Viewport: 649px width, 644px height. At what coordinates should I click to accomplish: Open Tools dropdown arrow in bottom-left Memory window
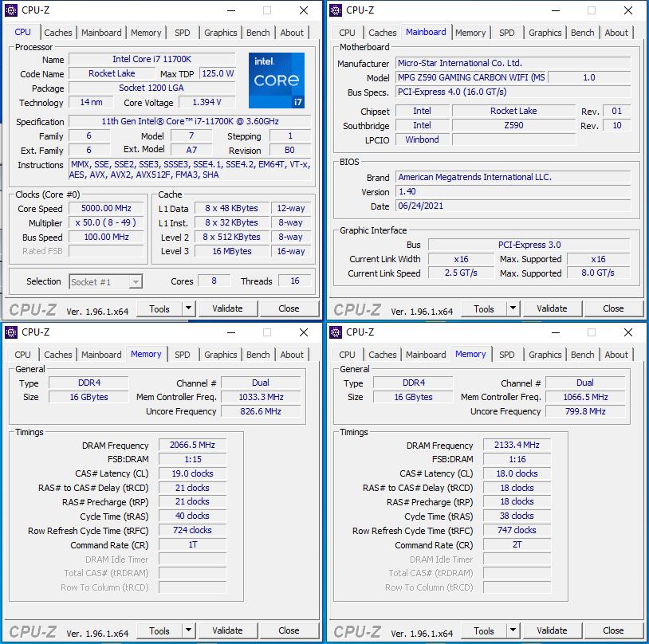[188, 630]
